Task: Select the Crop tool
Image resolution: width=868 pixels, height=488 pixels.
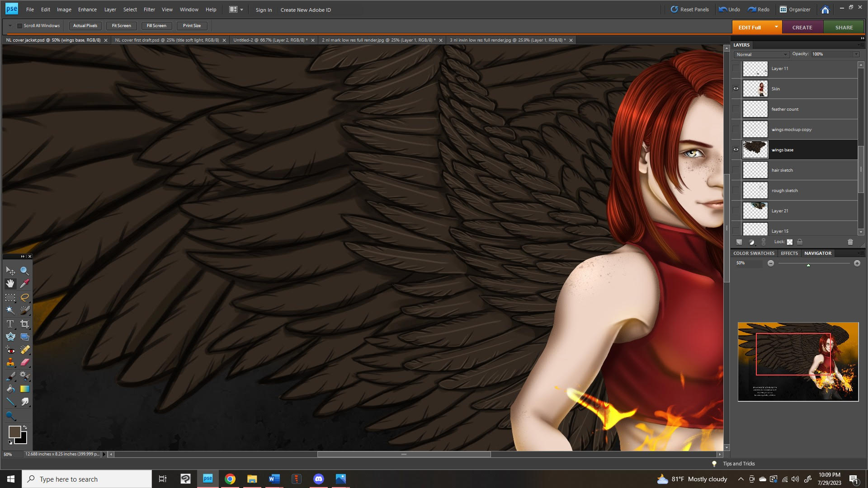Action: coord(25,324)
